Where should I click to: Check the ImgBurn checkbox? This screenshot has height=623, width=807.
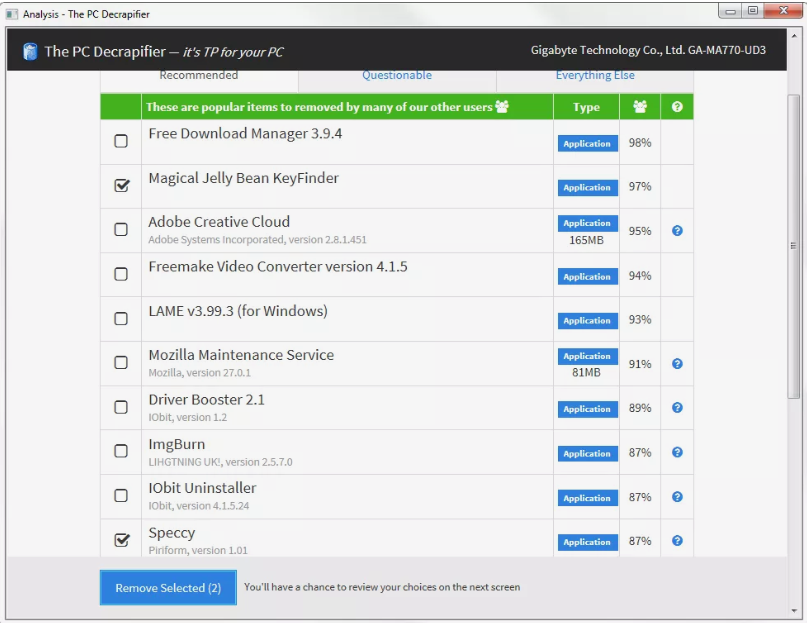(121, 451)
